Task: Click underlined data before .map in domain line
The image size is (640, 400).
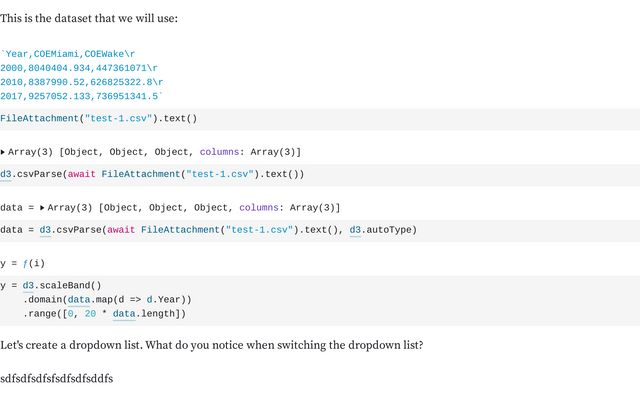Action: coord(79,299)
